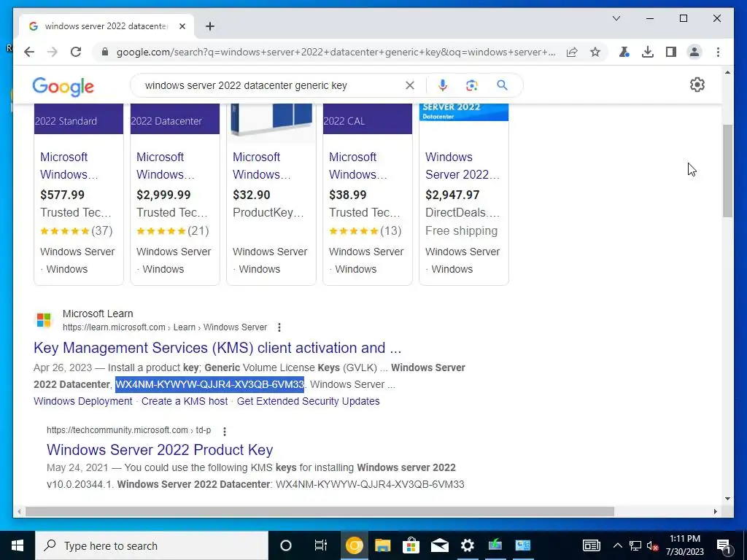Open Chrome downloads icon
The image size is (747, 560).
coord(648,52)
